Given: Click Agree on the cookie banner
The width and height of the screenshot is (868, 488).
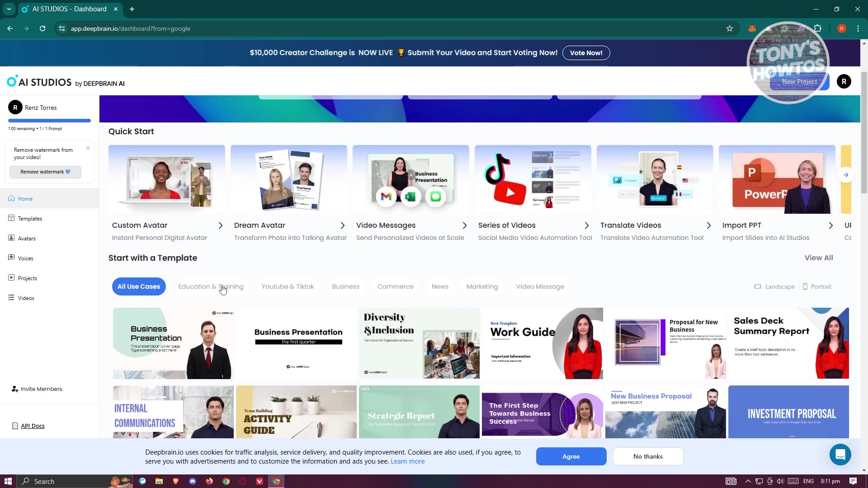Looking at the screenshot, I should [571, 456].
